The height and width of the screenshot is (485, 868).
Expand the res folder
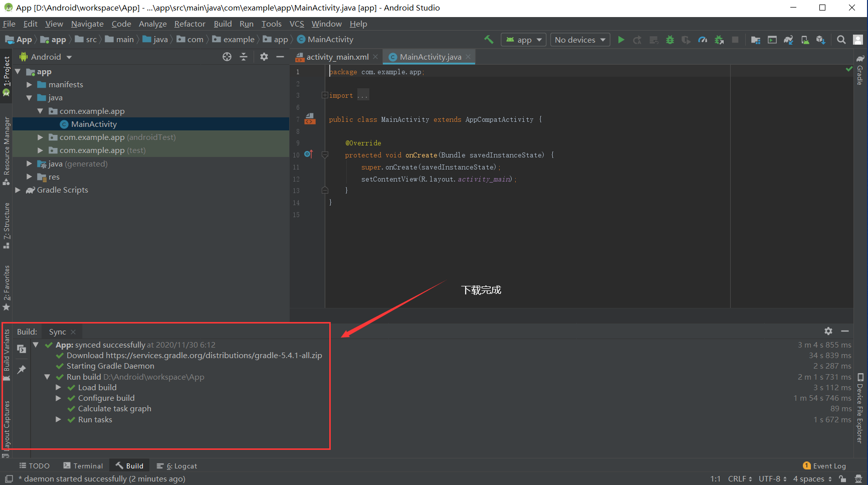tap(29, 177)
